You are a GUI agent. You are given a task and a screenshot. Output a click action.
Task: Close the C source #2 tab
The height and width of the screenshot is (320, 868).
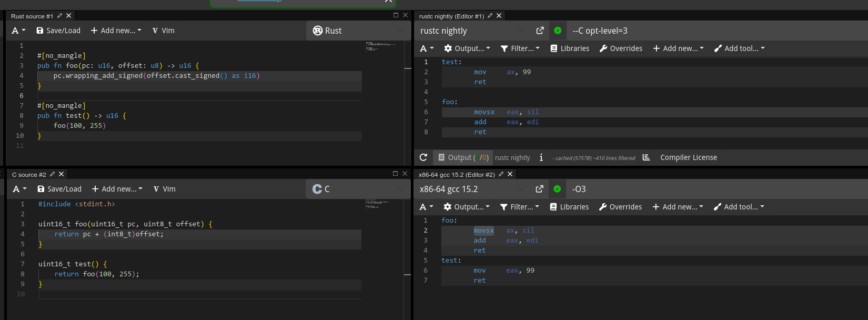coord(62,174)
